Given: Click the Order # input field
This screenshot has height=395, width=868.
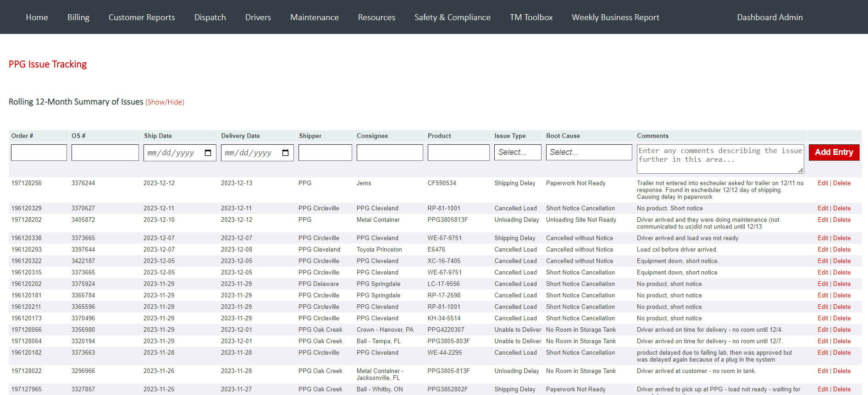Looking at the screenshot, I should (x=39, y=153).
